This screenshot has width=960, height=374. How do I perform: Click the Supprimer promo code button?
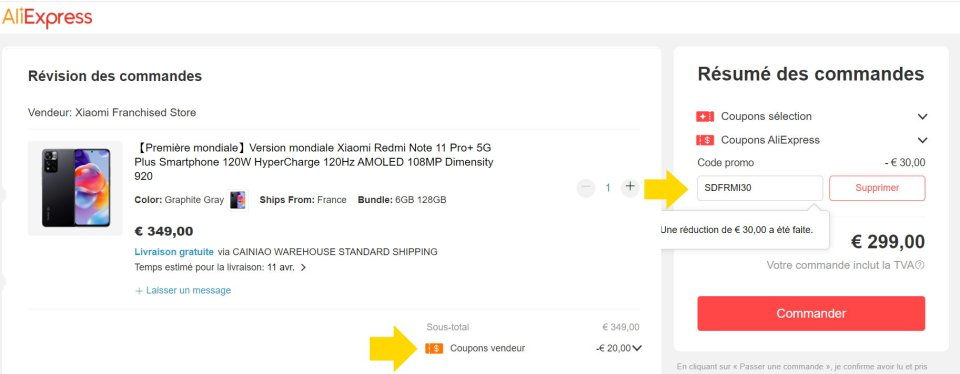point(877,188)
